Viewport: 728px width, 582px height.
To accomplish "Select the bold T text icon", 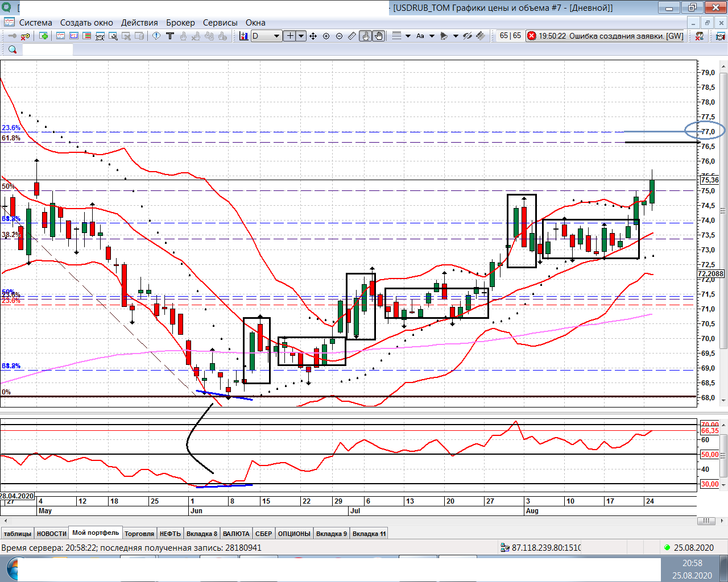I will (169, 36).
